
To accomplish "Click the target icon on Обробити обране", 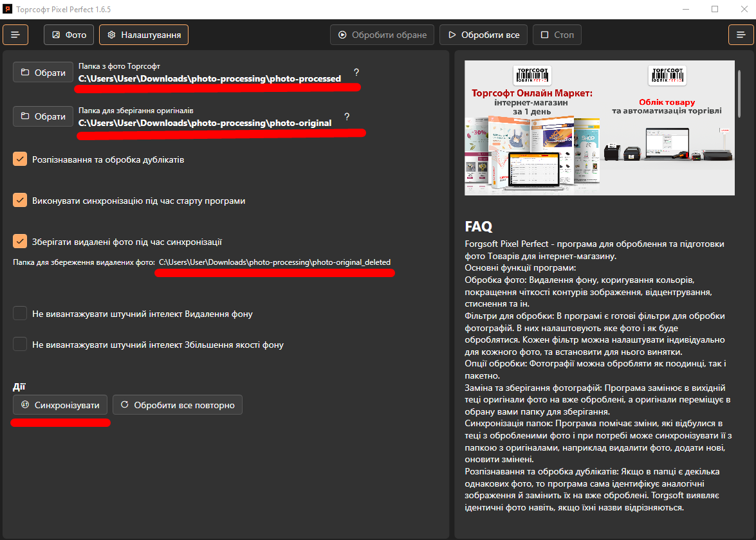I will (x=342, y=35).
